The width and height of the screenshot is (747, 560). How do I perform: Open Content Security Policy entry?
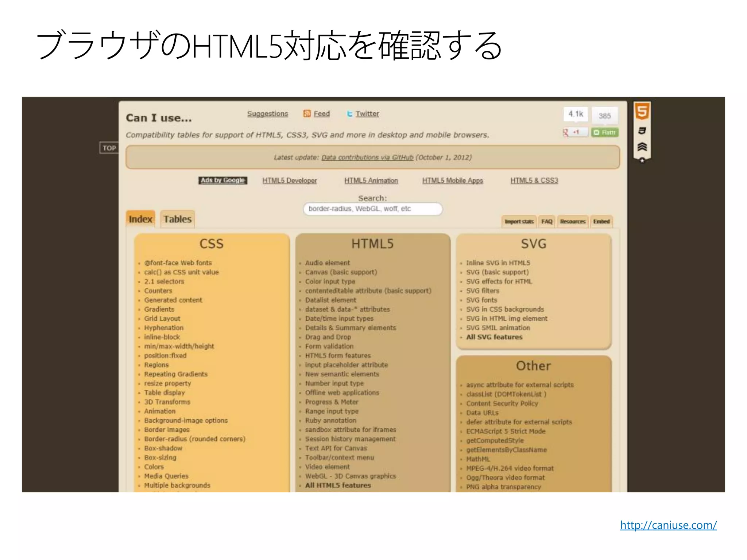[502, 404]
